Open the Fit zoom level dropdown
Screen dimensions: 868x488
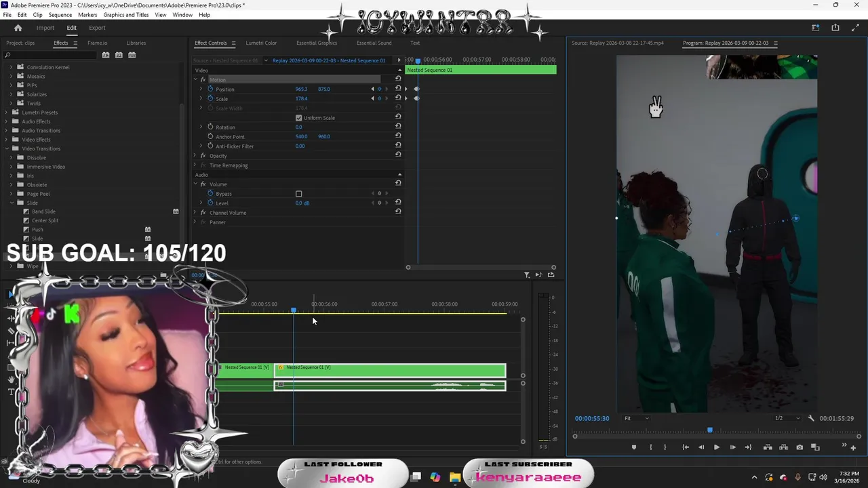click(636, 418)
